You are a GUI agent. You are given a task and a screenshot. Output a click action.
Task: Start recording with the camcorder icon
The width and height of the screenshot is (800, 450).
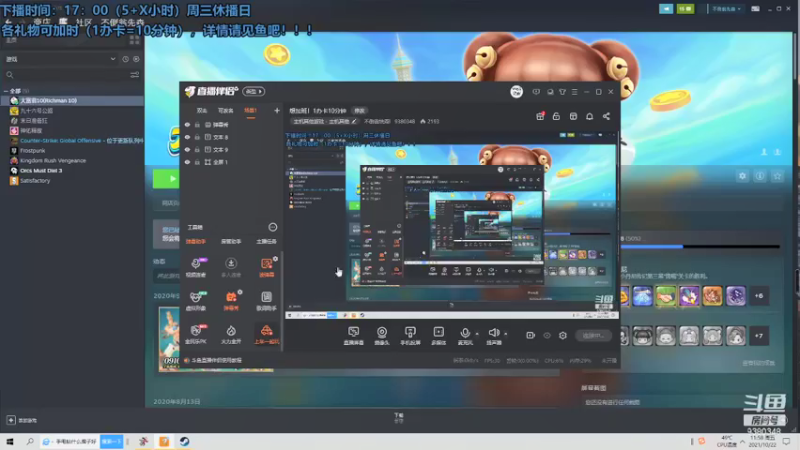point(530,335)
